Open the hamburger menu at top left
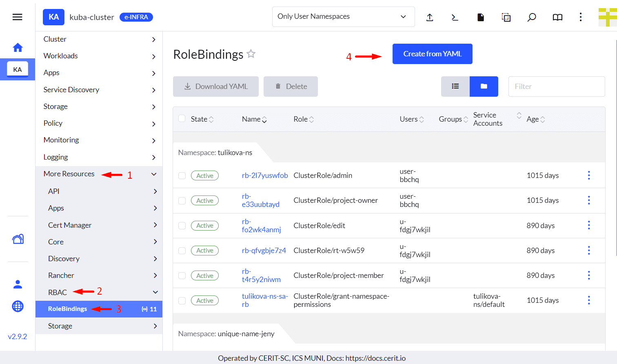The width and height of the screenshot is (617, 364). click(x=17, y=17)
